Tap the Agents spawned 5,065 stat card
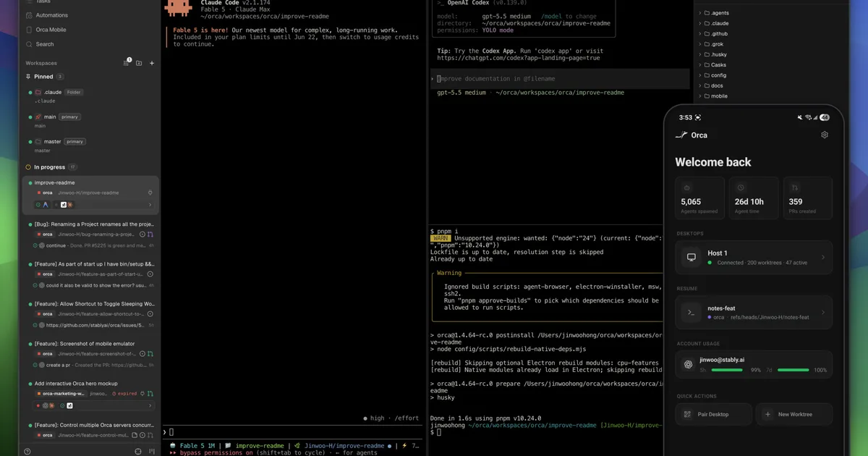 (x=699, y=198)
